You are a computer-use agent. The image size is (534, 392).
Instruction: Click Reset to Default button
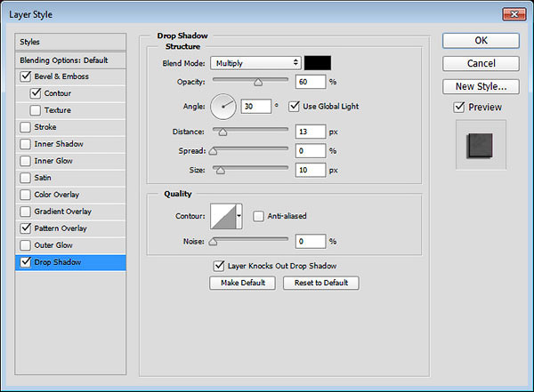click(x=320, y=283)
